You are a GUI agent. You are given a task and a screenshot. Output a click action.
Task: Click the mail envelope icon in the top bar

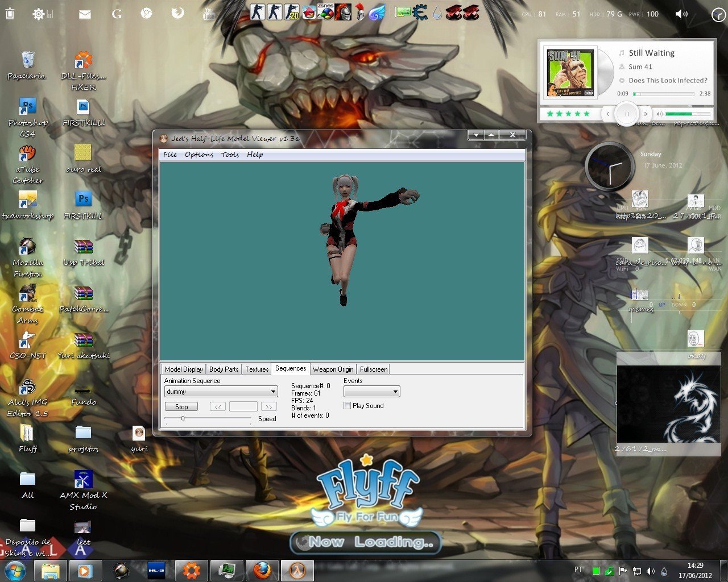tap(85, 14)
